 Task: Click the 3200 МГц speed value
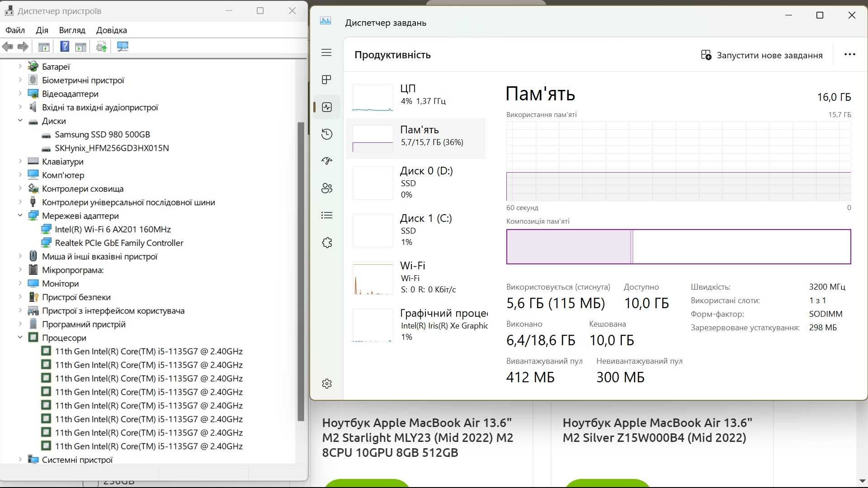(827, 287)
